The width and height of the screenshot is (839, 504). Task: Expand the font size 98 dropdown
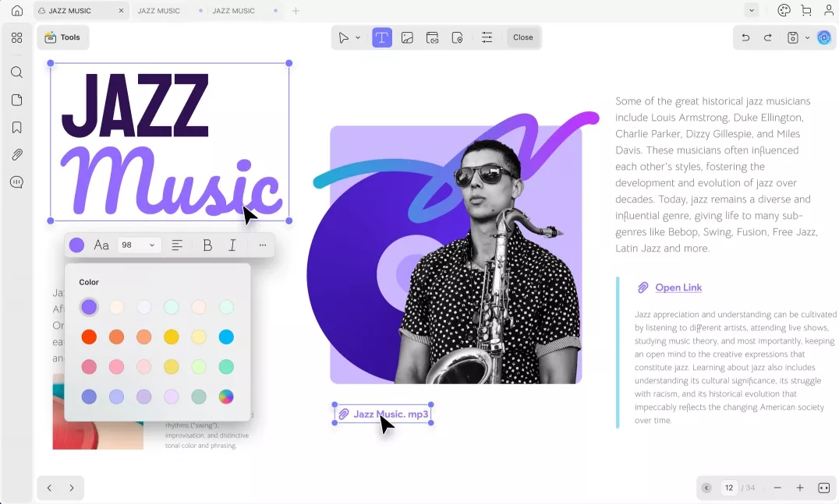pos(152,245)
